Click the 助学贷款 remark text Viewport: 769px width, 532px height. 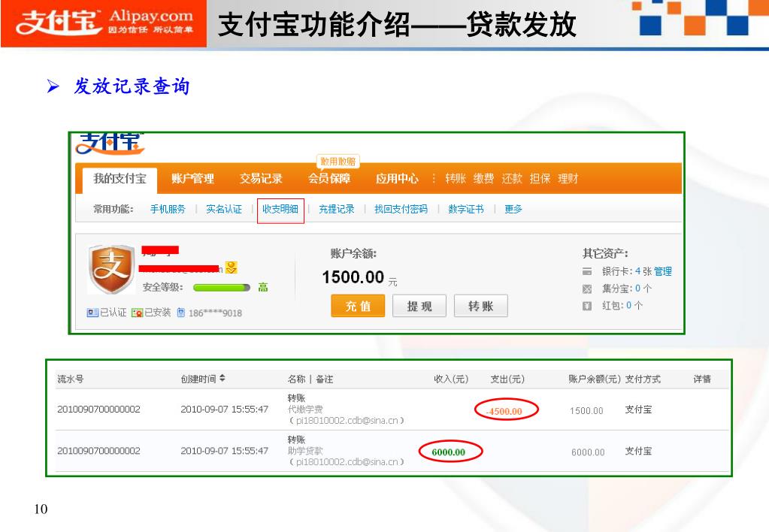tap(305, 451)
